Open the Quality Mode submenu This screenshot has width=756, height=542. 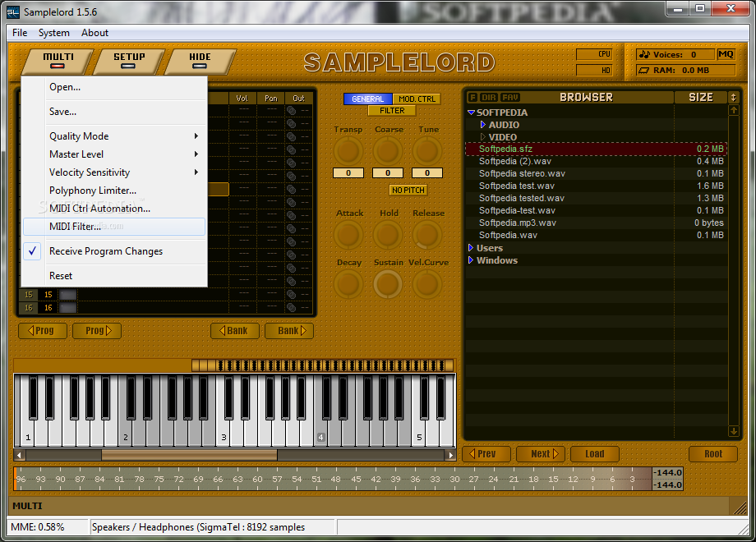click(x=113, y=136)
